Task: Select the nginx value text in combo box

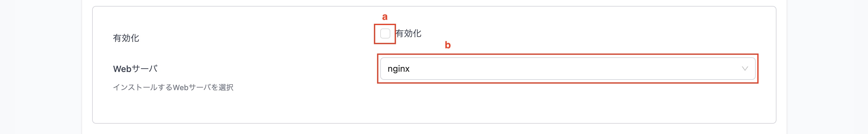Action: point(398,69)
